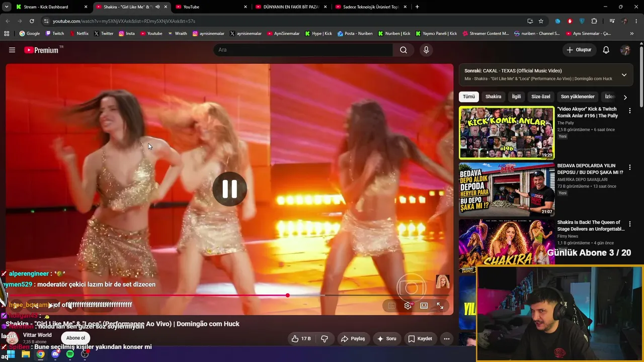644x362 pixels.
Task: Start voice search with the microphone
Action: click(426, 50)
